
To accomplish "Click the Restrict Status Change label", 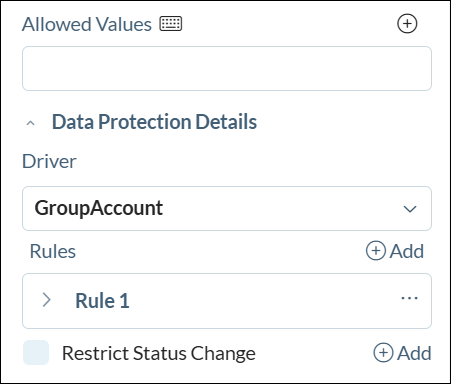I will [x=159, y=353].
